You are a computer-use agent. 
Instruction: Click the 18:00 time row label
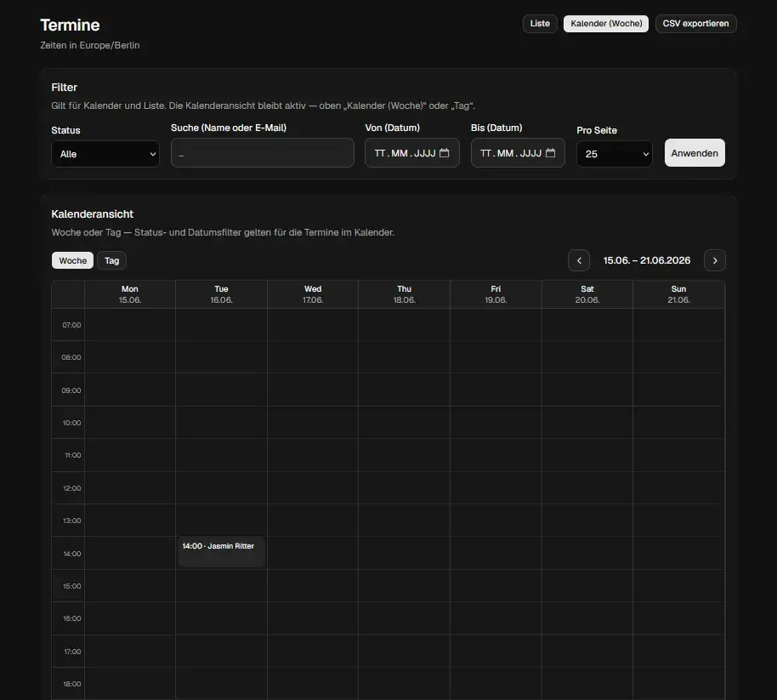coord(72,684)
